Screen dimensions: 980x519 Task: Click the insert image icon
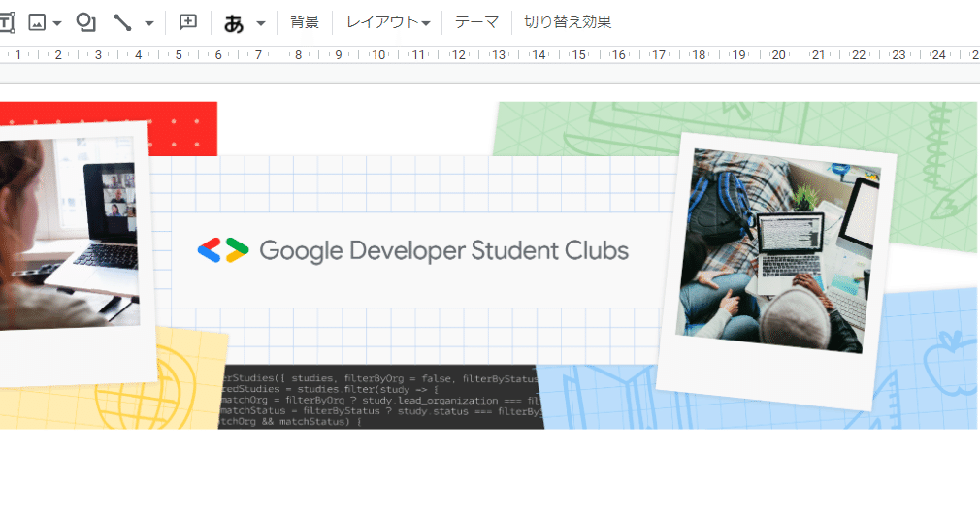point(37,23)
